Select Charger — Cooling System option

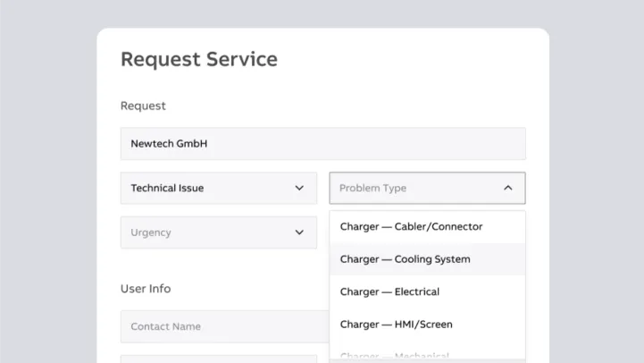(x=427, y=259)
